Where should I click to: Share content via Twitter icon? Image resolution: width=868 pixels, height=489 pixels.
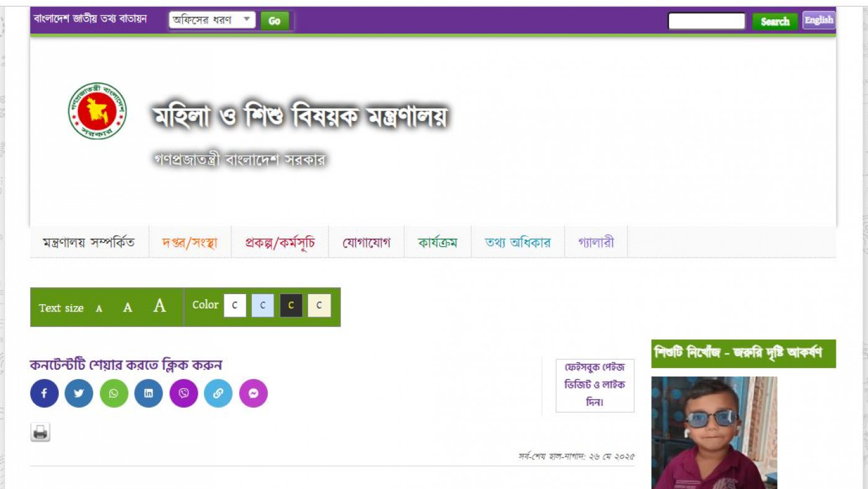point(79,393)
